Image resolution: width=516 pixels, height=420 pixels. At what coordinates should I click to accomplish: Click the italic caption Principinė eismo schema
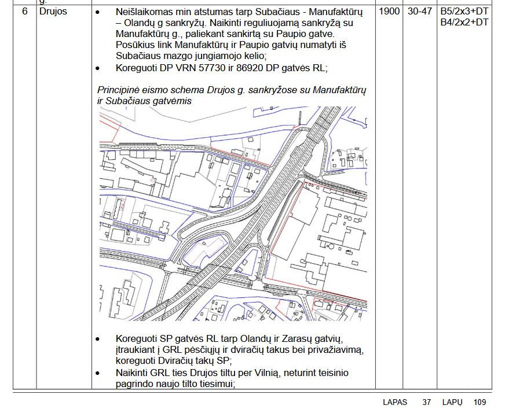pos(232,95)
